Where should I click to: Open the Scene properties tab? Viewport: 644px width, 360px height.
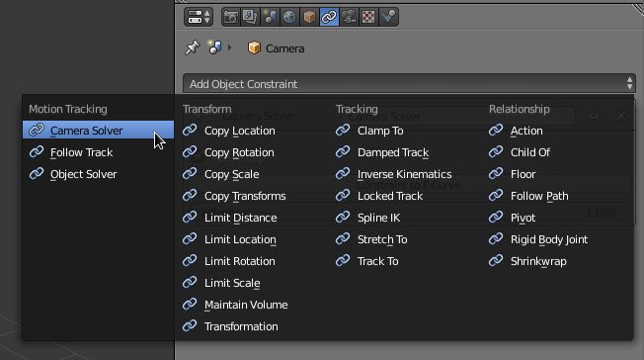pyautogui.click(x=270, y=17)
